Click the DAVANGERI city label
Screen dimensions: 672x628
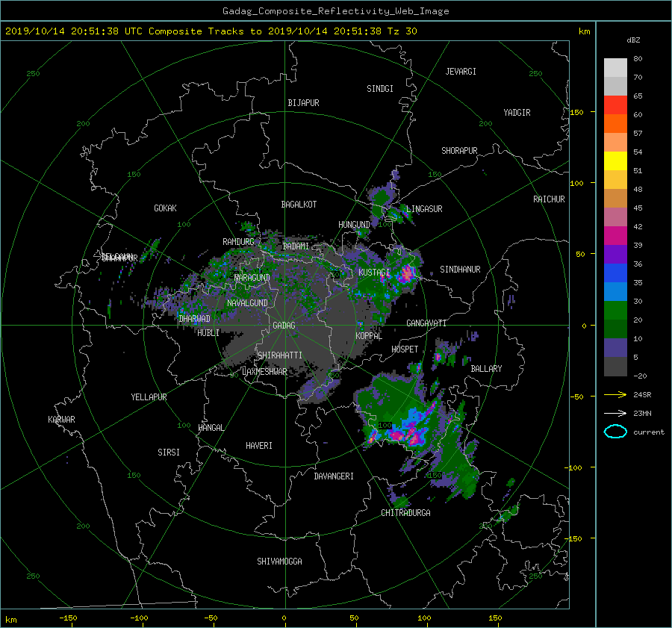[x=334, y=476]
